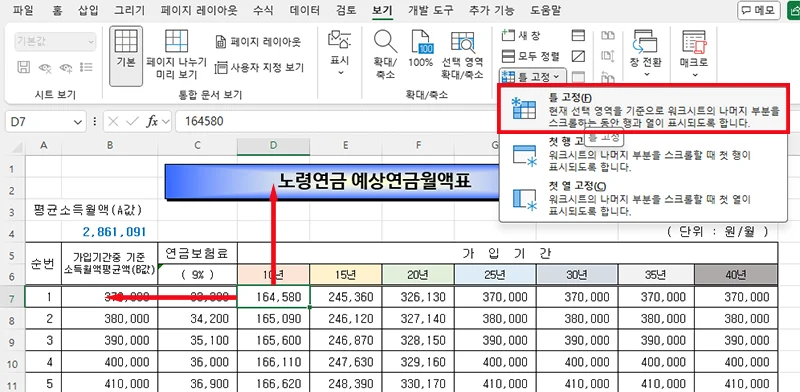Select column D header

(273, 146)
